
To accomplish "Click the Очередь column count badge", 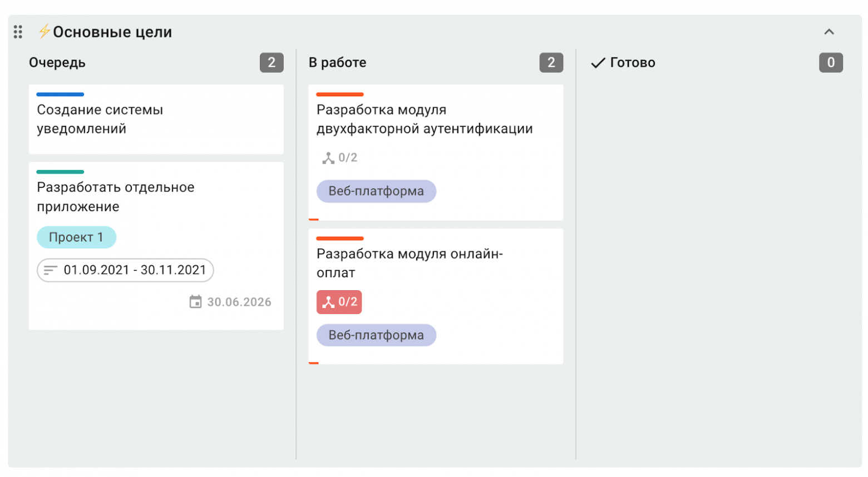I will (x=272, y=63).
